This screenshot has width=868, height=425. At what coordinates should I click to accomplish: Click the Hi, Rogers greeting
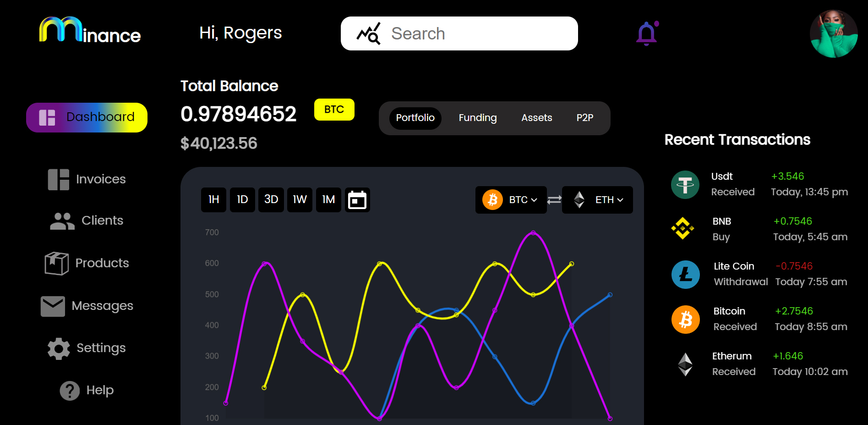tap(240, 33)
